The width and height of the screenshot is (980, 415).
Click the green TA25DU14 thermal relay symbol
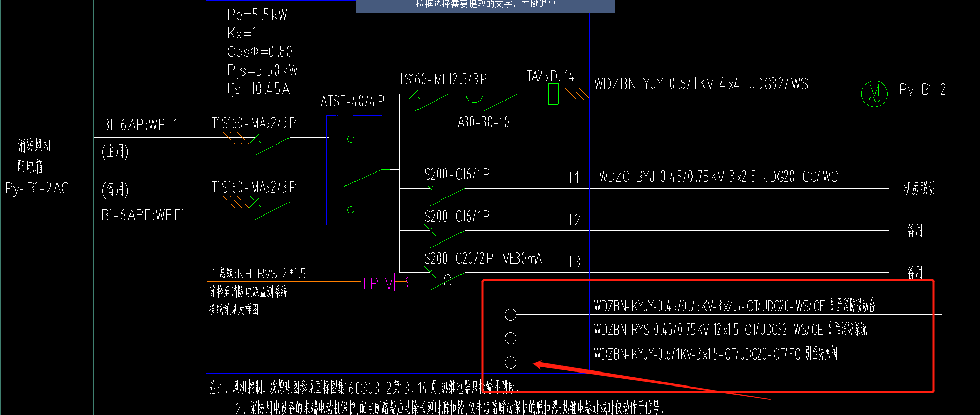553,94
